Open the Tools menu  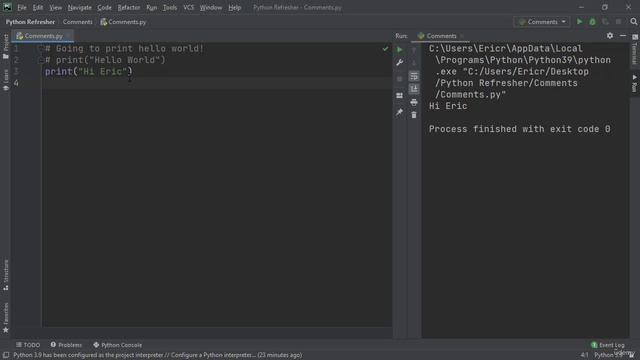click(170, 7)
